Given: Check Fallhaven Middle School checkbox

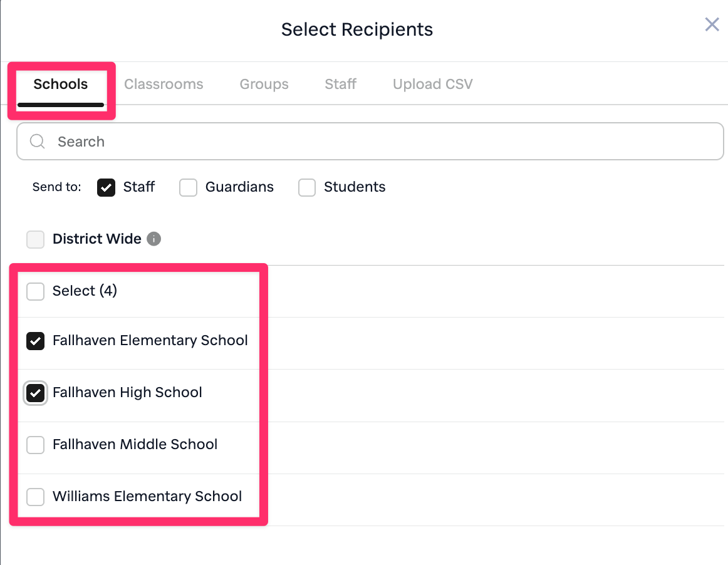Looking at the screenshot, I should pyautogui.click(x=36, y=445).
